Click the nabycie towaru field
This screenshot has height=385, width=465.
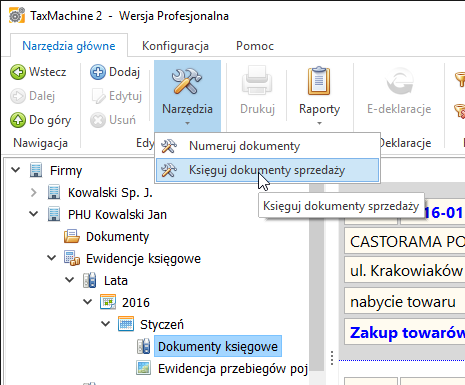click(x=405, y=301)
